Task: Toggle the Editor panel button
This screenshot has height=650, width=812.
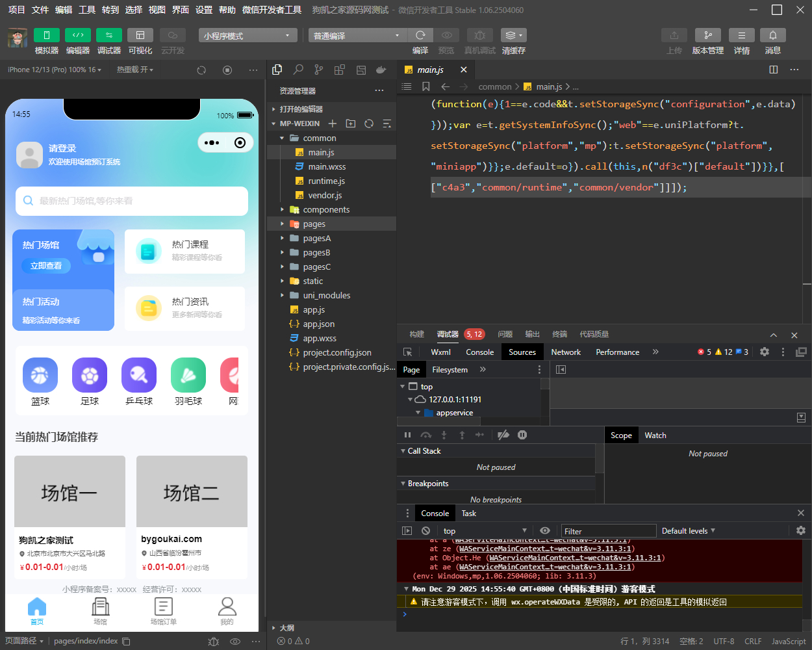Action: (77, 35)
